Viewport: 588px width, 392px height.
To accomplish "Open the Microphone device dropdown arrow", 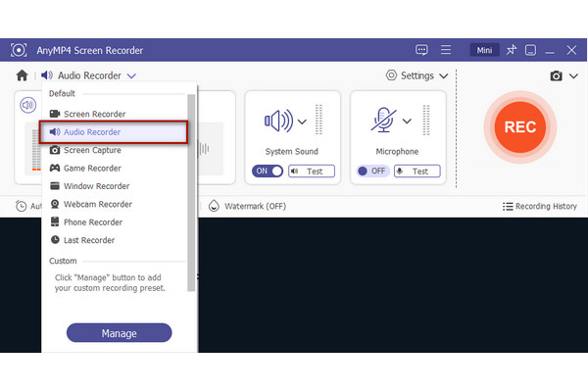I will click(x=407, y=122).
